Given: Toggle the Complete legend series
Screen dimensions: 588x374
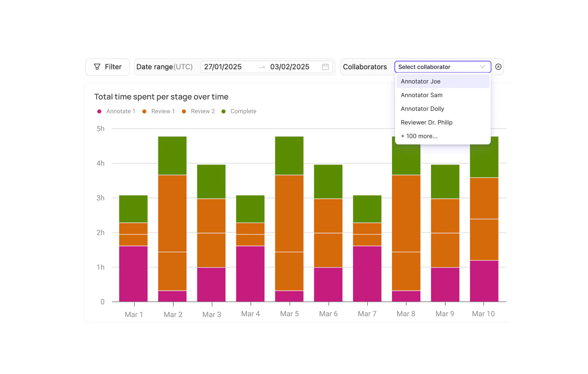Looking at the screenshot, I should pos(239,111).
